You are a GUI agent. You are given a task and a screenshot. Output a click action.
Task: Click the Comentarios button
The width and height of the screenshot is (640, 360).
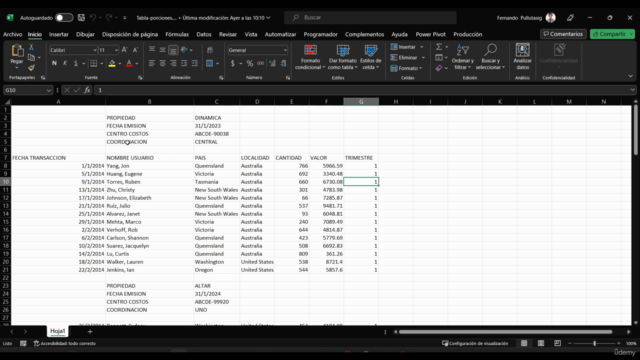pos(563,34)
